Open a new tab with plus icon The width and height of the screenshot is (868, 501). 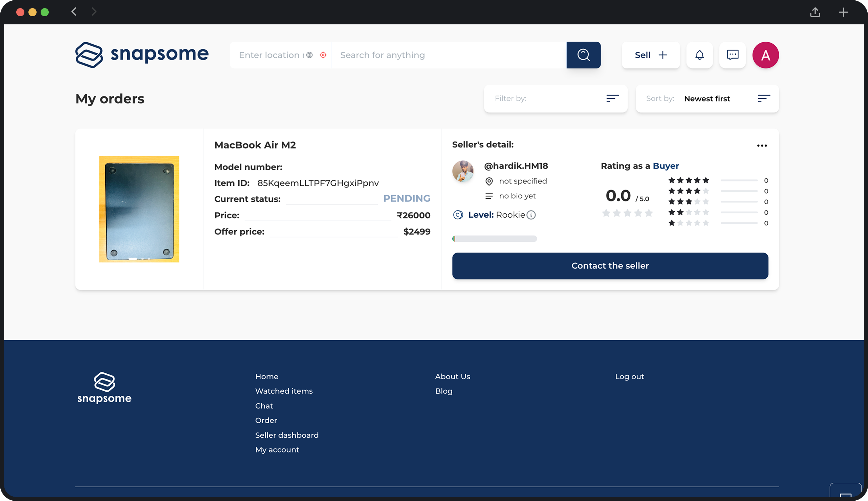pyautogui.click(x=843, y=13)
